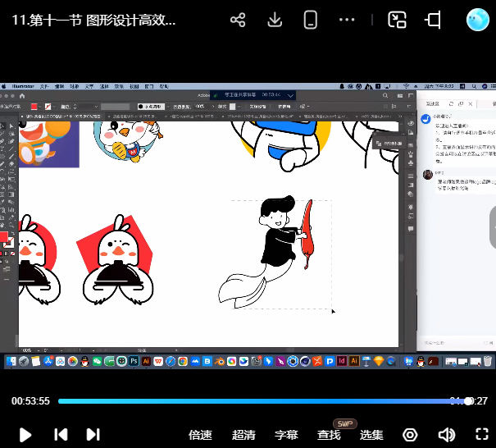Mute the video volume
The image size is (496, 448).
446,435
